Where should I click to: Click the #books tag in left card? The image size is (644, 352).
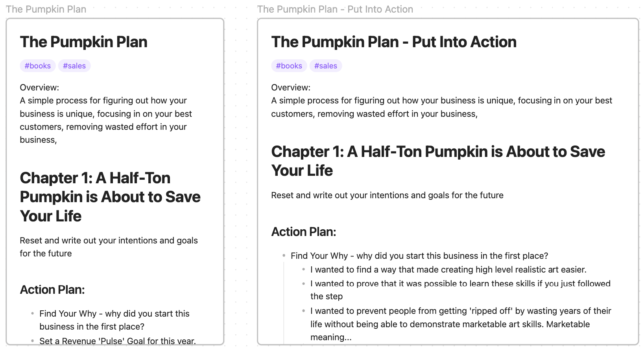point(38,66)
